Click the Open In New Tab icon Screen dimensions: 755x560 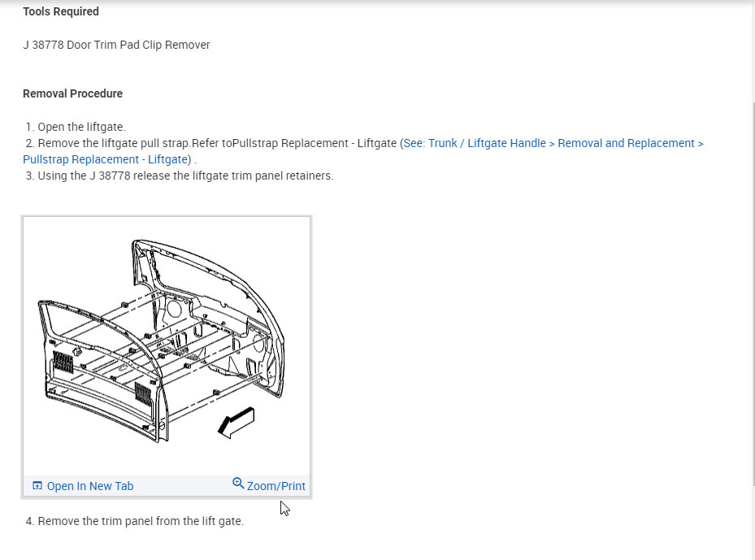pyautogui.click(x=37, y=485)
